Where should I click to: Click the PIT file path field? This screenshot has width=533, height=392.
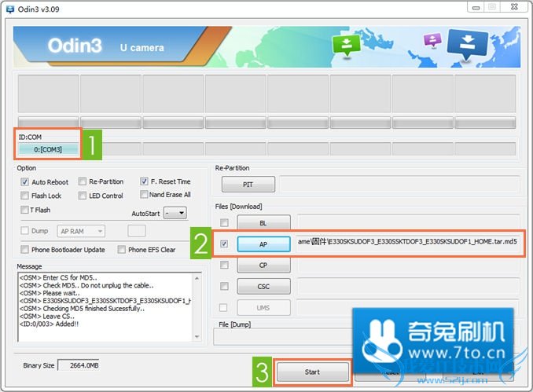point(399,185)
